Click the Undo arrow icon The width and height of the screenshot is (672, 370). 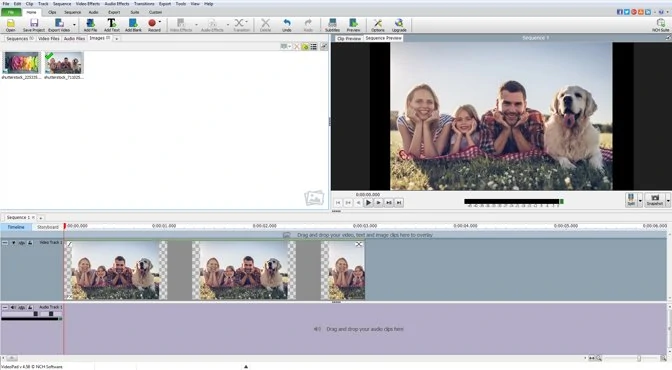[287, 25]
